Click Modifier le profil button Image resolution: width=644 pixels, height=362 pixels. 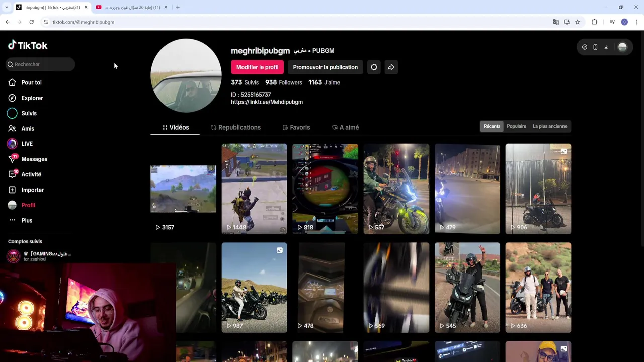(x=257, y=67)
